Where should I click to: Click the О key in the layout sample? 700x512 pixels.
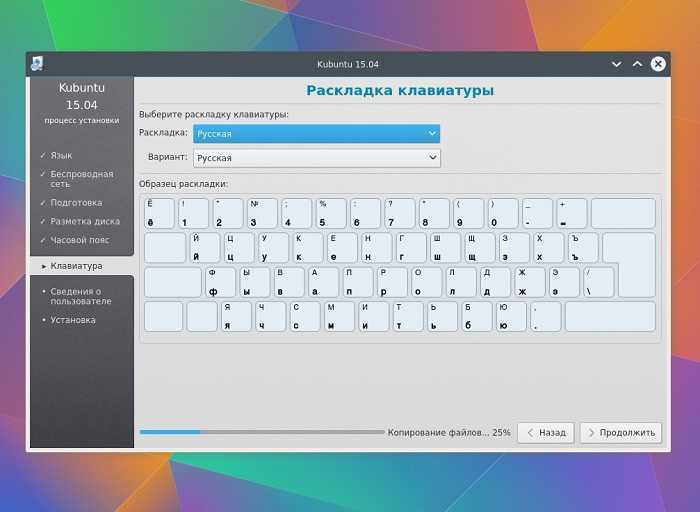tap(427, 282)
